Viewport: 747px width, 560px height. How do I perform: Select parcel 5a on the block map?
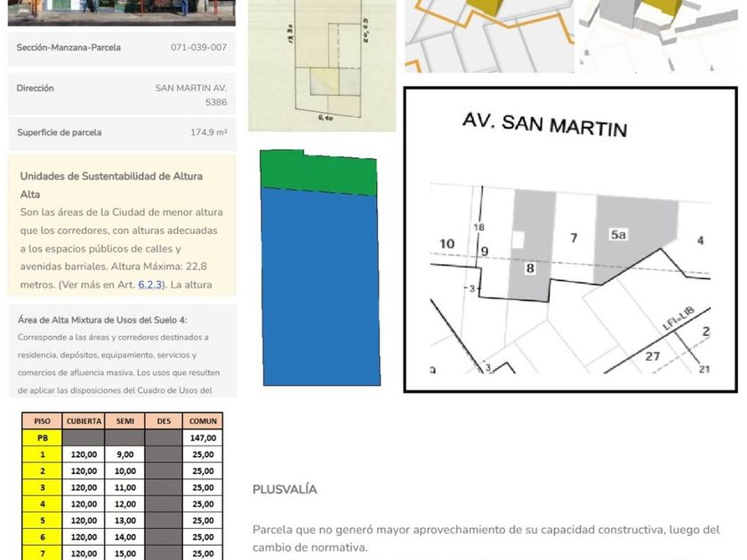(620, 234)
